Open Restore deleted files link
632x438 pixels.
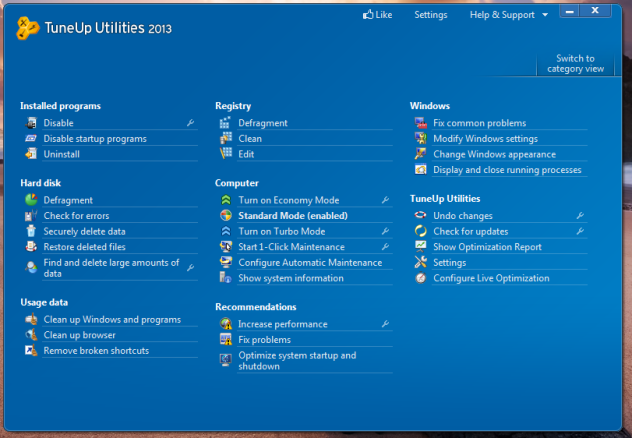84,247
